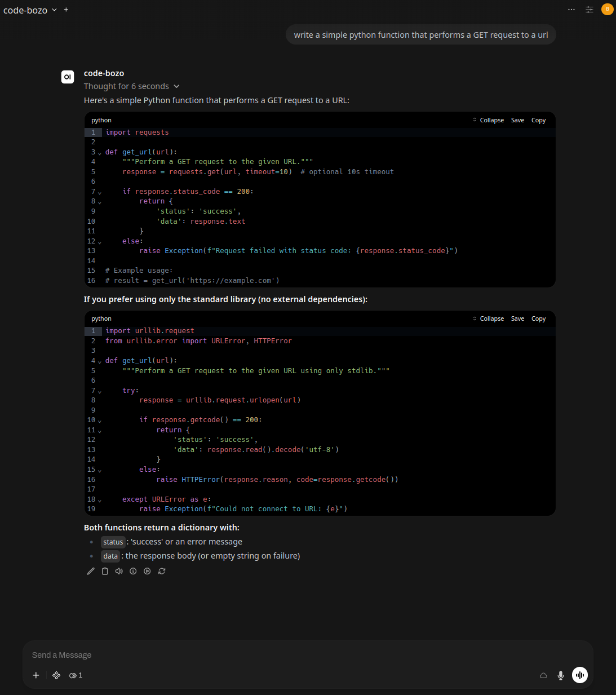The height and width of the screenshot is (695, 616).
Task: Click the 'python' label of the second code block
Action: pos(101,318)
